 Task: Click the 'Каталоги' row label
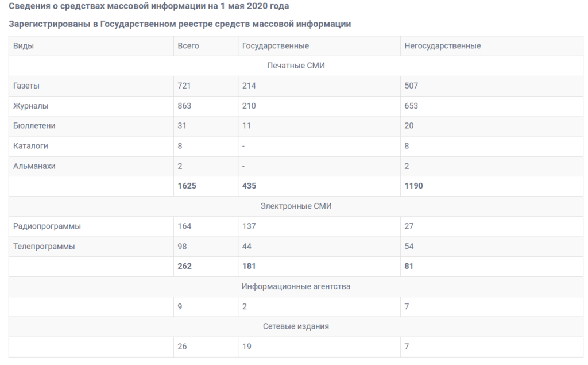(30, 146)
